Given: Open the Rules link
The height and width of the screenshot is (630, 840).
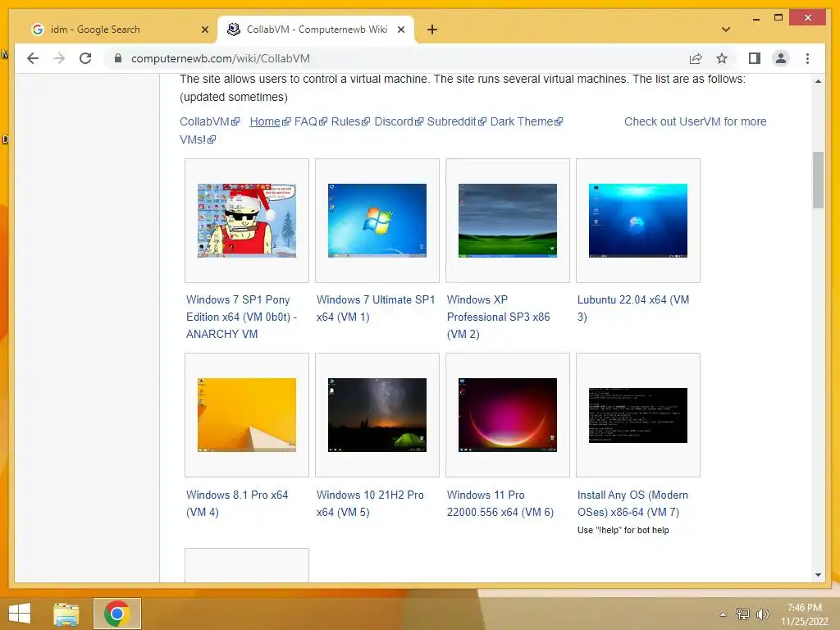Looking at the screenshot, I should [x=350, y=121].
